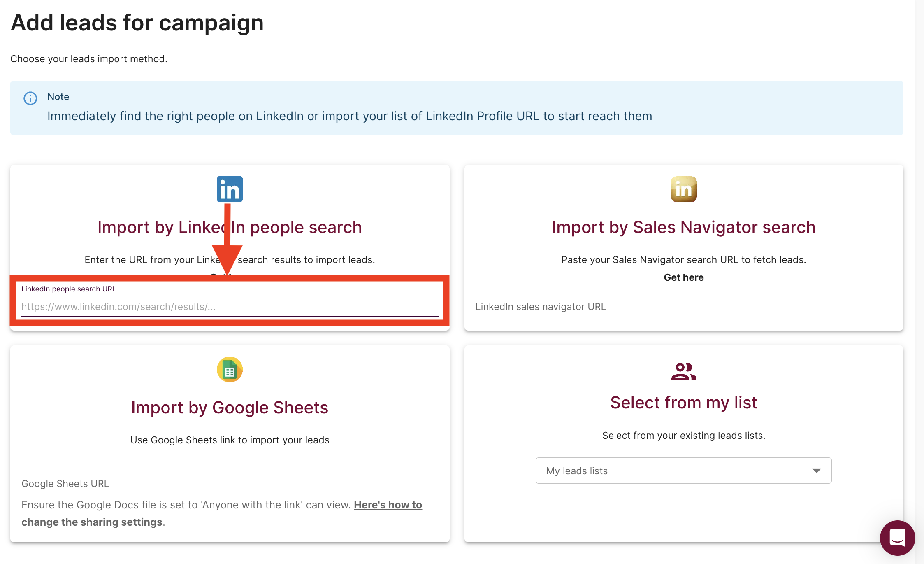Click the blue LinkedIn logo icon
924x564 pixels.
(230, 189)
